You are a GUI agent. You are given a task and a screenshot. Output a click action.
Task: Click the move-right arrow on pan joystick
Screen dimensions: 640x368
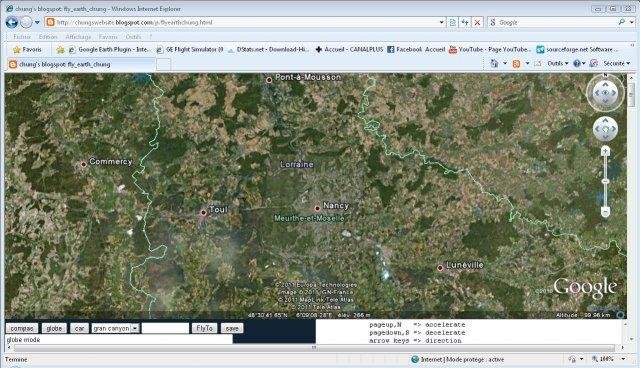[x=613, y=129]
